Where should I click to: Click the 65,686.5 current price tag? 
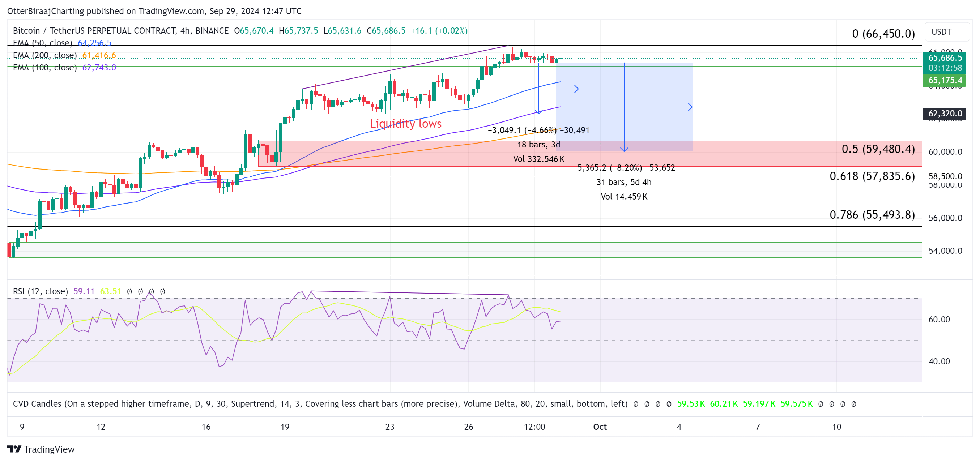tap(945, 58)
